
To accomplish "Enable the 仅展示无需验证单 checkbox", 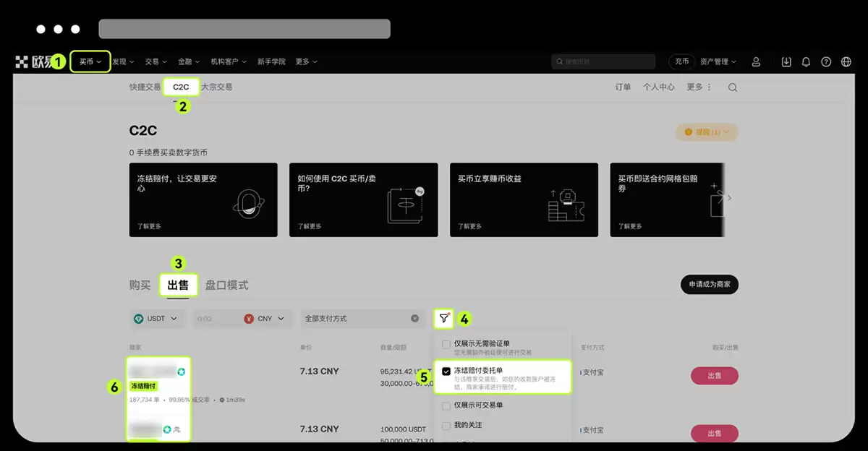I will point(446,343).
